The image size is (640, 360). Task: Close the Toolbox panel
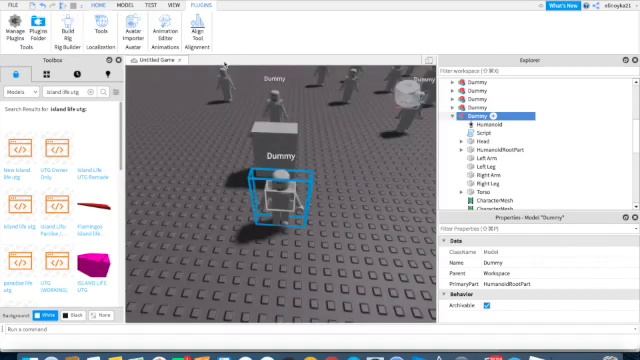click(118, 60)
